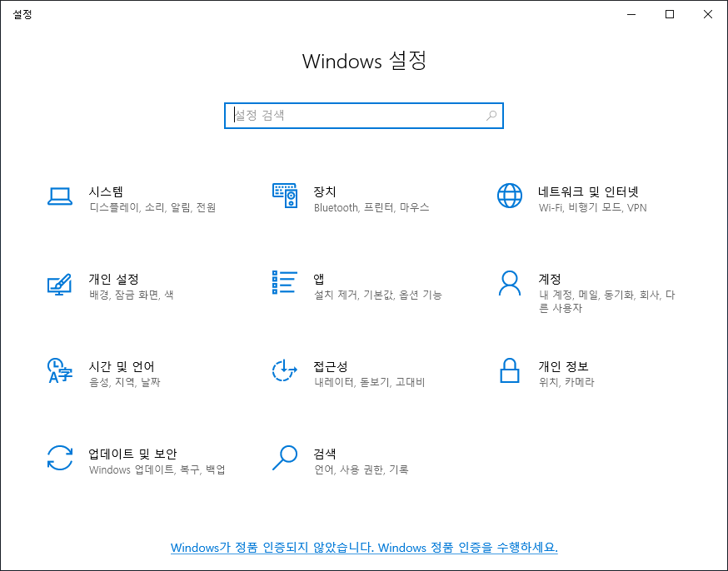728x571 pixels.
Task: Click description Windows 업데이트, 복구, 백업
Action: click(157, 469)
